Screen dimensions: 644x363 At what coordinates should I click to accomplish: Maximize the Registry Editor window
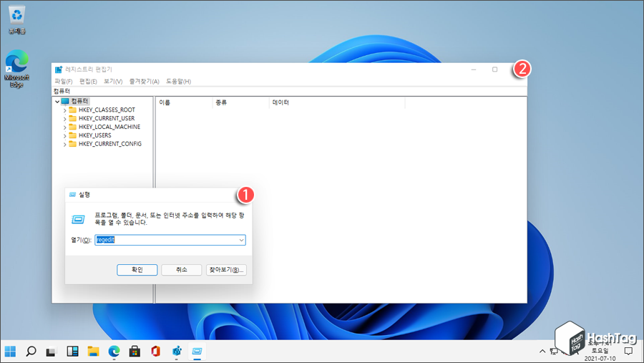coord(495,69)
